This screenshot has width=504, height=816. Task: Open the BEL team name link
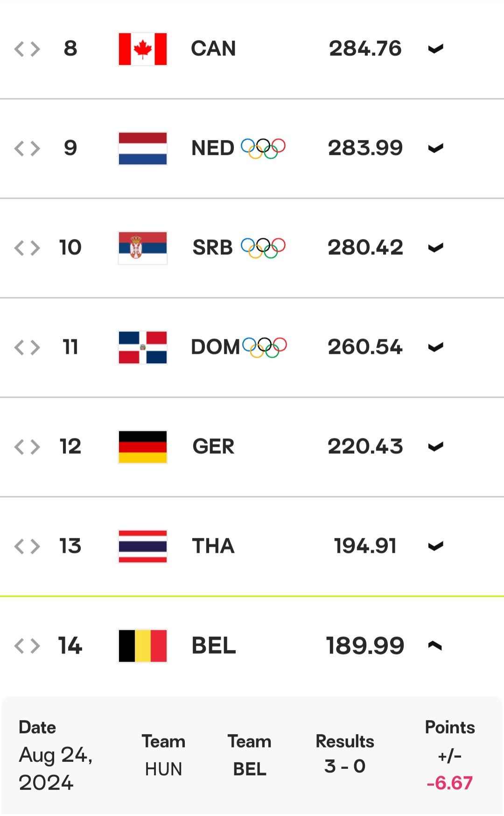pos(214,646)
